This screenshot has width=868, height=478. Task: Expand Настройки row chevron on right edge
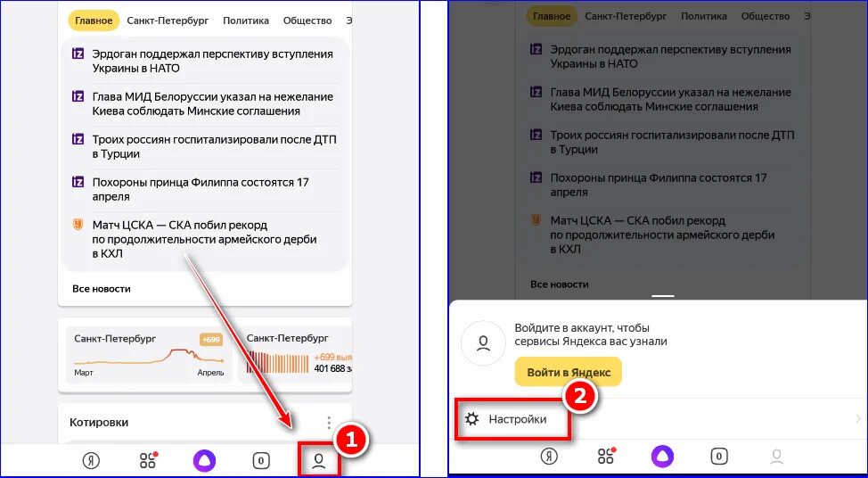click(x=858, y=419)
